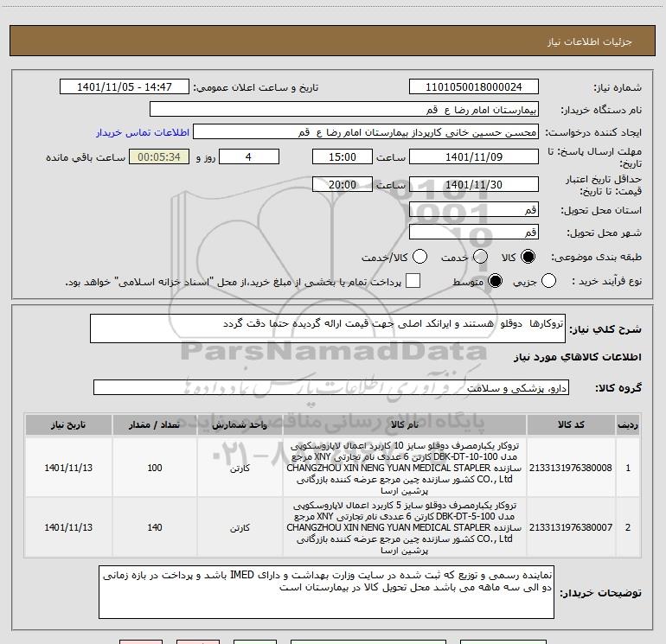
Task: Click remaining days field showing 4
Action: (249, 157)
